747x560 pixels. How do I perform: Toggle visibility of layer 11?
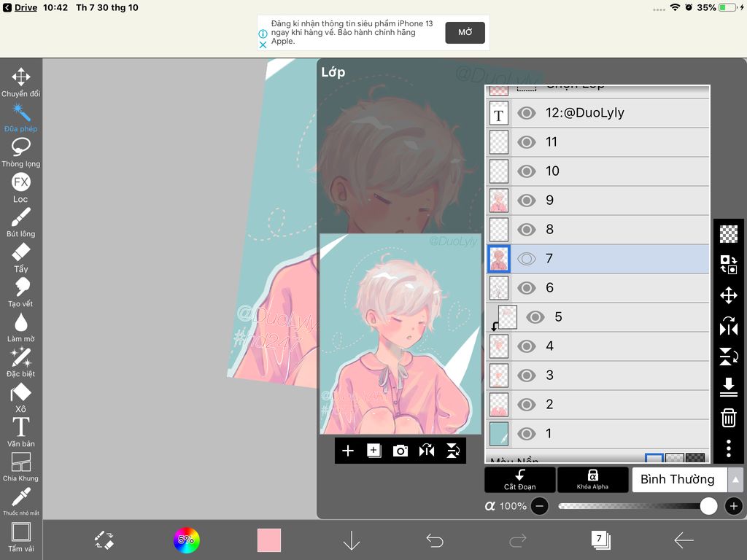(x=527, y=142)
